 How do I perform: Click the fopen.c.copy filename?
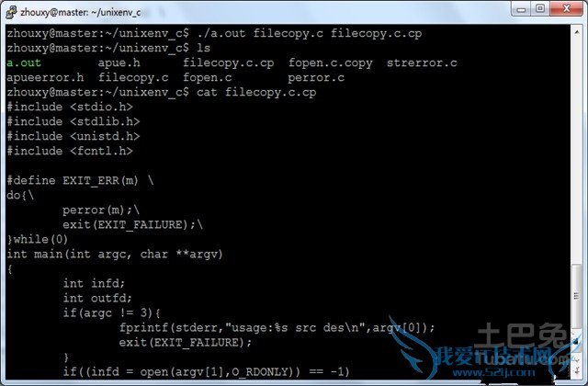point(331,63)
